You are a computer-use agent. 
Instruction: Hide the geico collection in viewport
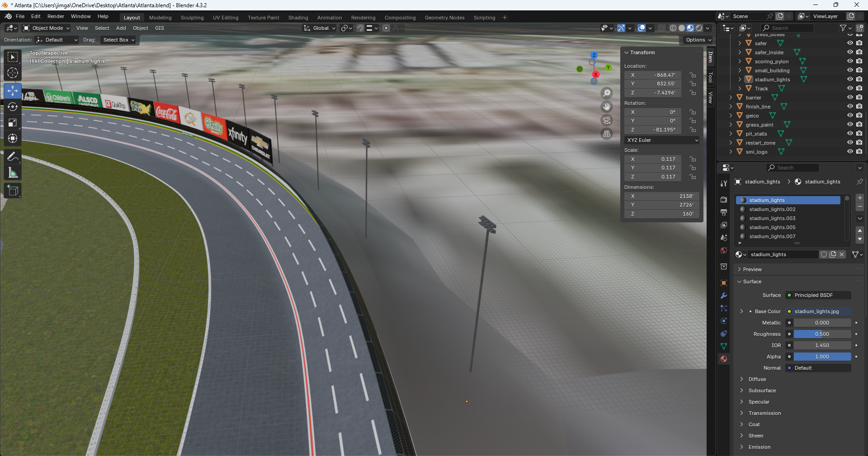(x=850, y=116)
